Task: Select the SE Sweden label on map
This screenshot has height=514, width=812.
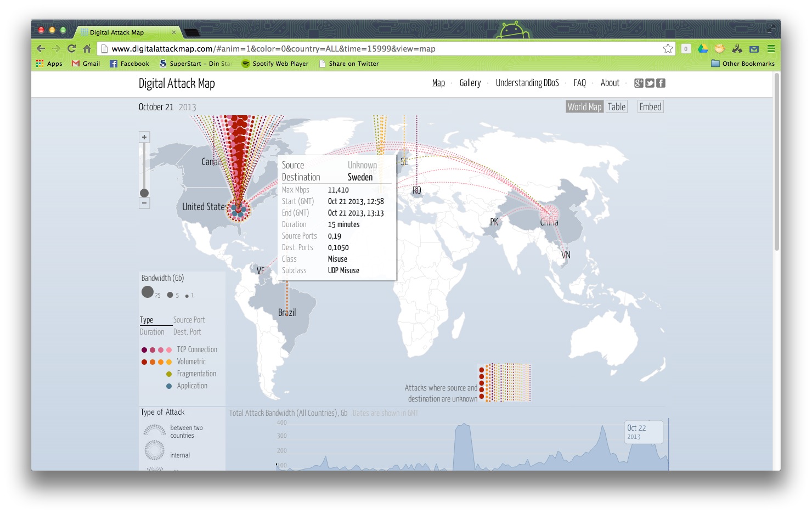Action: [x=404, y=162]
